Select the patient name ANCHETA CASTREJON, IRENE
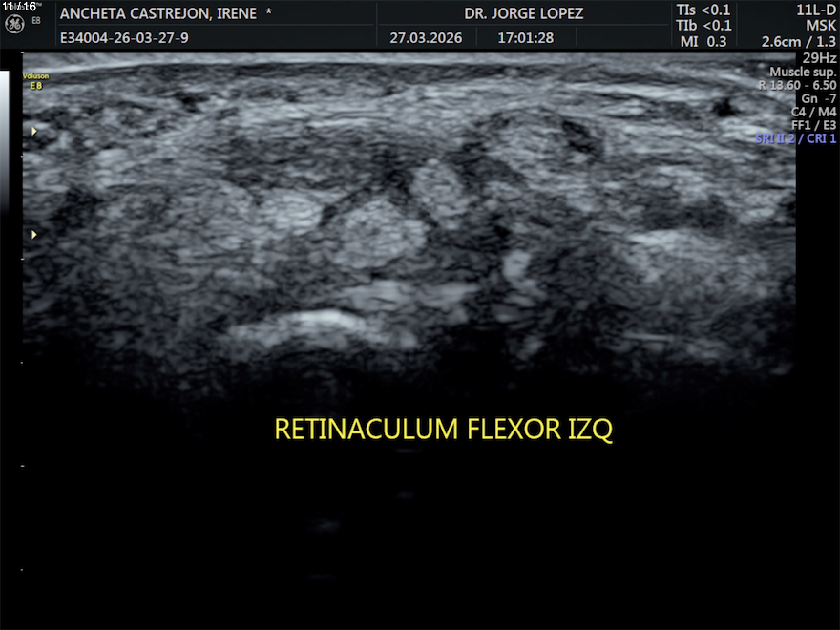Image resolution: width=840 pixels, height=630 pixels. click(x=158, y=13)
